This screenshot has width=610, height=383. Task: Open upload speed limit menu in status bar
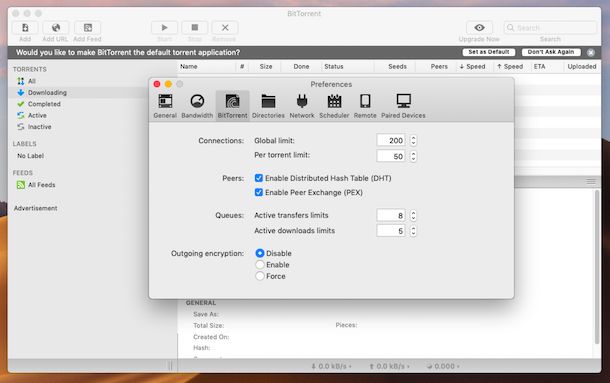tap(389, 366)
